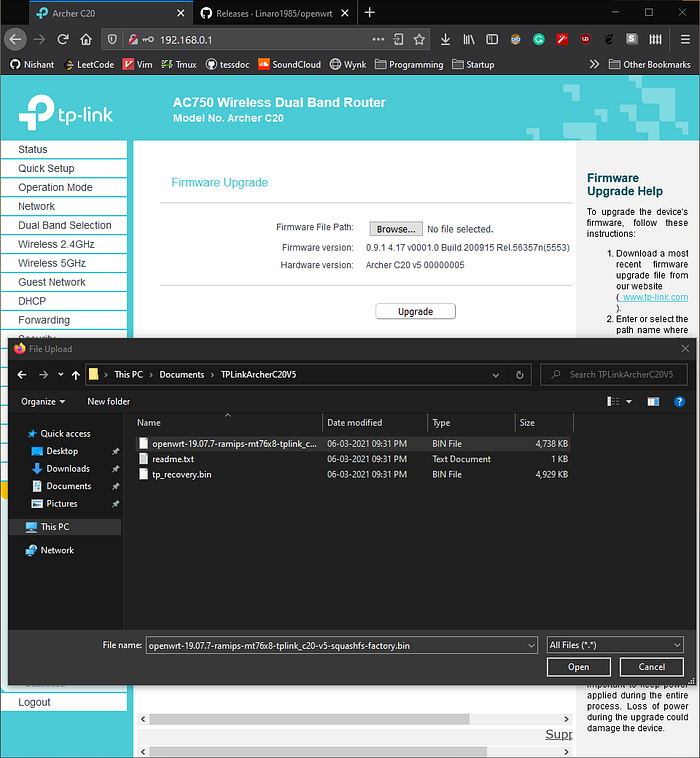The width and height of the screenshot is (700, 758).
Task: Click the New folder button
Action: (x=109, y=402)
